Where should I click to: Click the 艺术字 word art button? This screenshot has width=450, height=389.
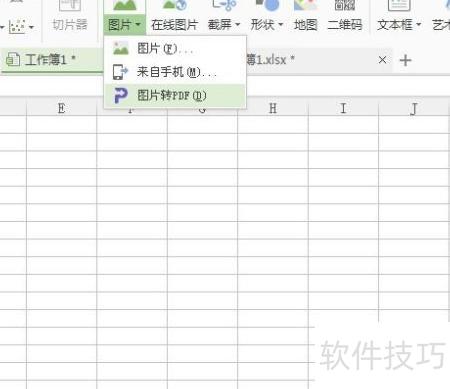click(441, 25)
